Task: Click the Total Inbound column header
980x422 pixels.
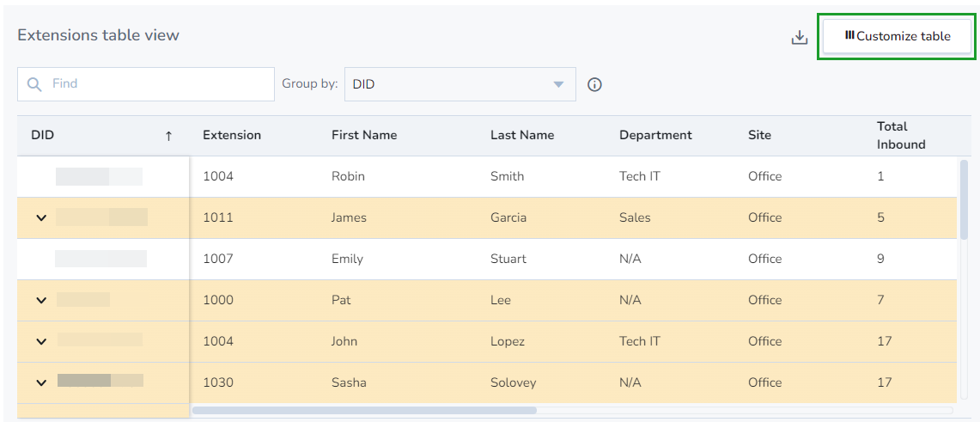Action: click(901, 136)
